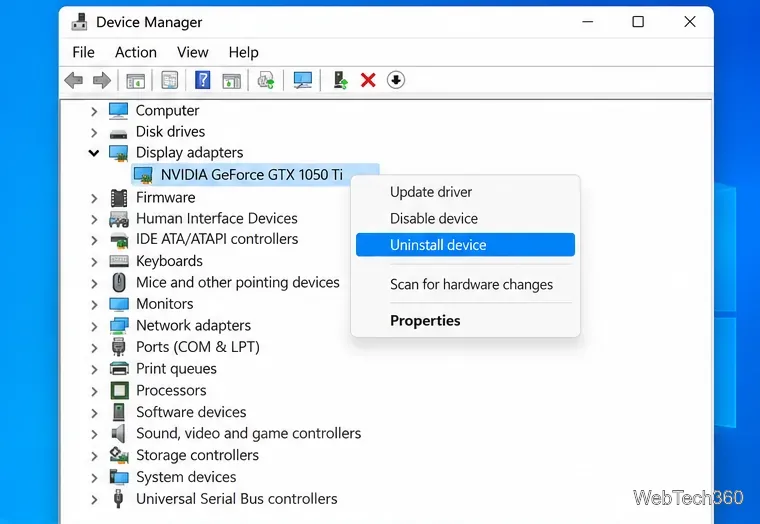Click the Forward arrow toolbar icon
The height and width of the screenshot is (524, 760).
[x=101, y=80]
